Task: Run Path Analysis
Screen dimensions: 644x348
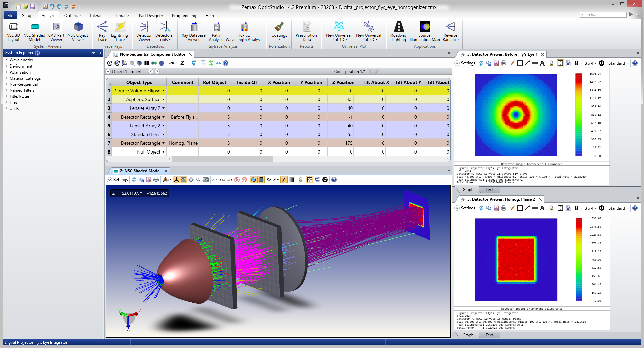Action: coord(216,32)
